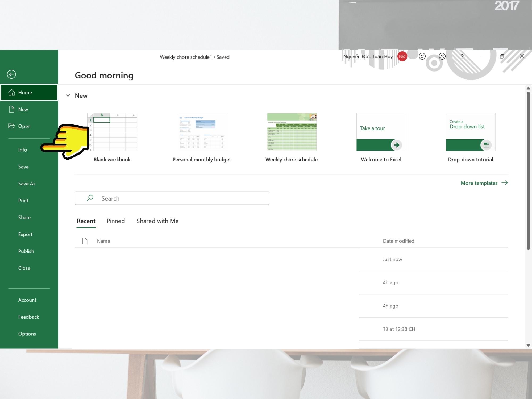Click the More templates link
This screenshot has height=399, width=532.
point(479,183)
